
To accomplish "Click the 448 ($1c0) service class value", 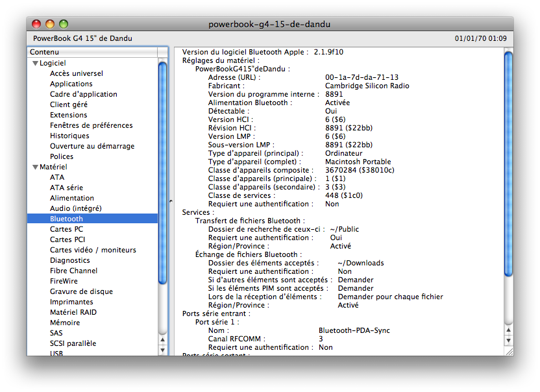I will pos(344,195).
